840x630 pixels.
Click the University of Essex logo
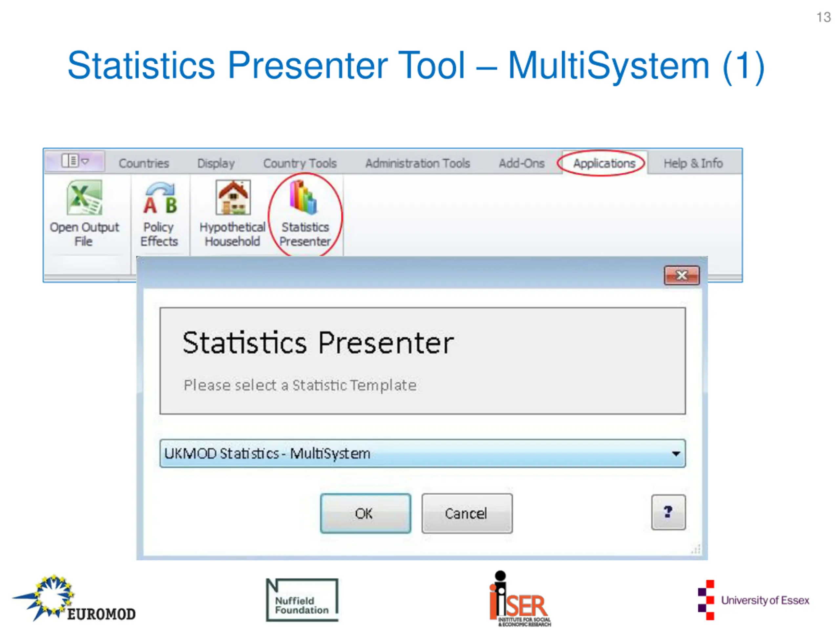(753, 600)
